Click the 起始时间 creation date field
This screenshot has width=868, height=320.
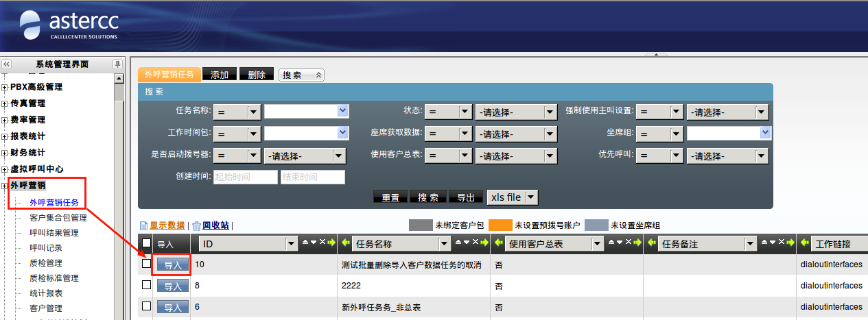tap(245, 177)
